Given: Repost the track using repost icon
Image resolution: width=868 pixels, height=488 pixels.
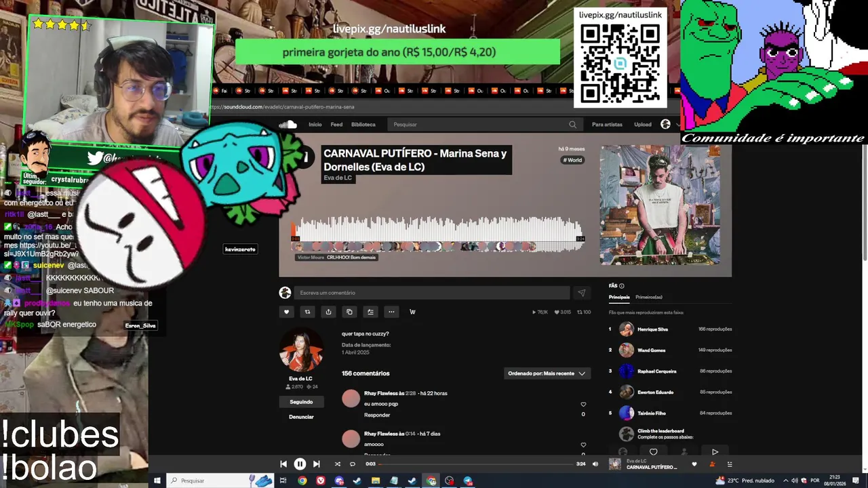Looking at the screenshot, I should pyautogui.click(x=307, y=312).
